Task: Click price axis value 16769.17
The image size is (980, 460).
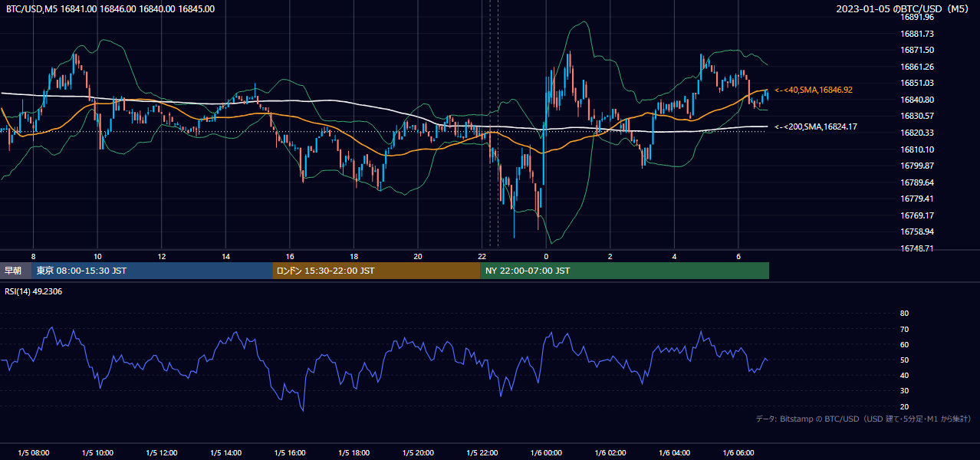Action: pyautogui.click(x=917, y=215)
